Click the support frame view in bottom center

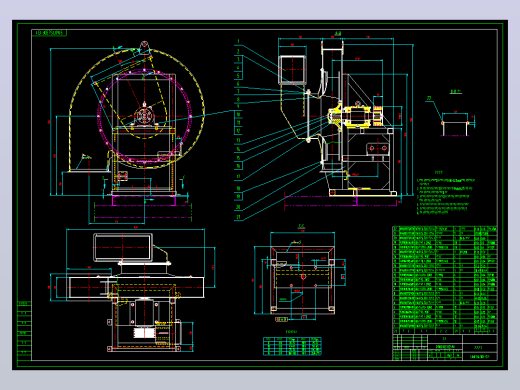click(x=303, y=280)
